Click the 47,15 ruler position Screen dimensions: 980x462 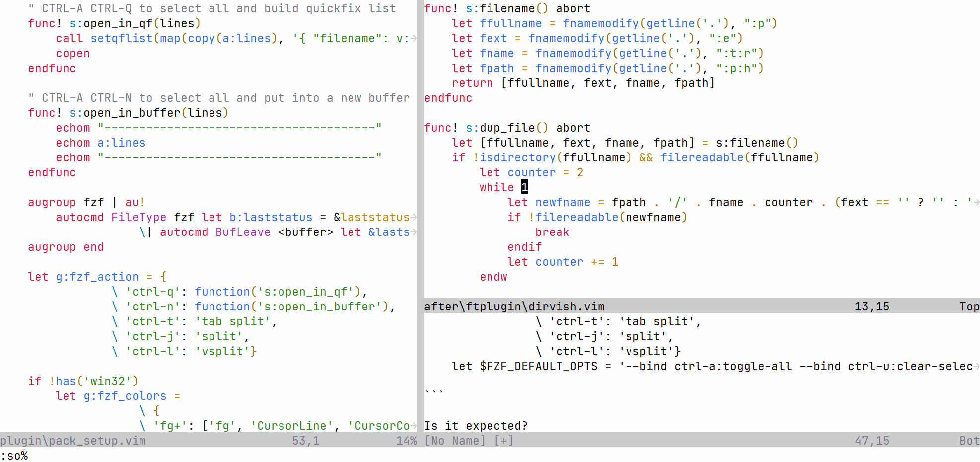coord(872,441)
